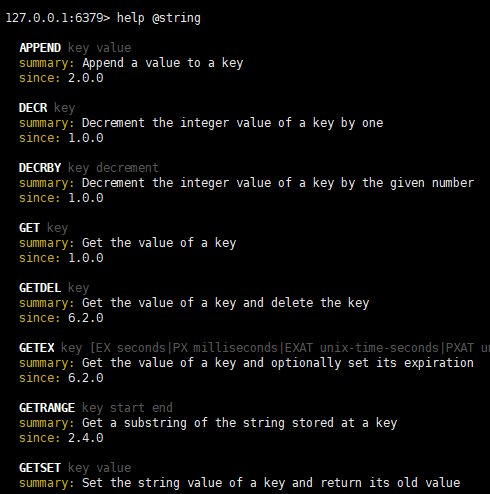490x494 pixels.
Task: Click the 'decrement' argument of DECRBY
Action: coord(127,168)
